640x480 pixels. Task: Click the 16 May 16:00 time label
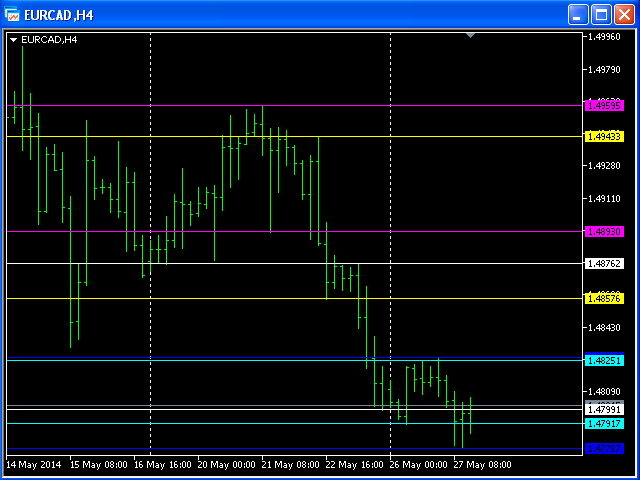click(162, 465)
